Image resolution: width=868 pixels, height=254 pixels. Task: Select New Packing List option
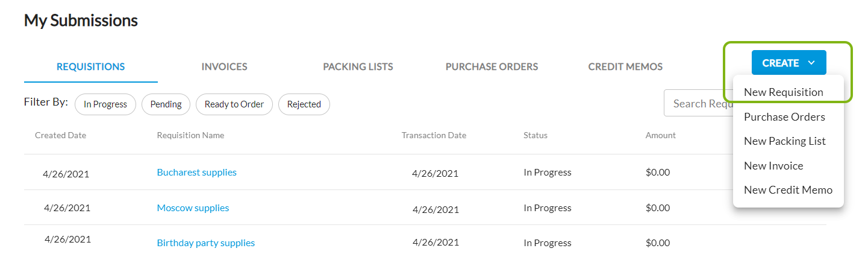(784, 141)
